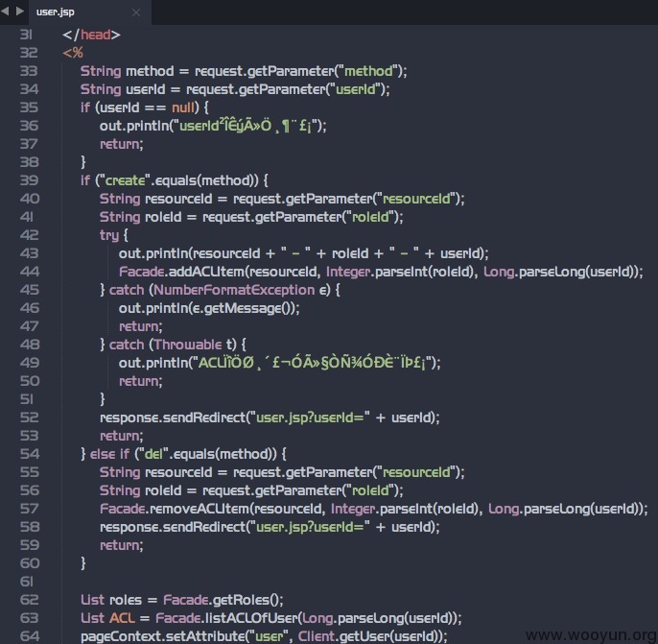Click return statement on line 47
Screen dimensions: 658x644
140,326
